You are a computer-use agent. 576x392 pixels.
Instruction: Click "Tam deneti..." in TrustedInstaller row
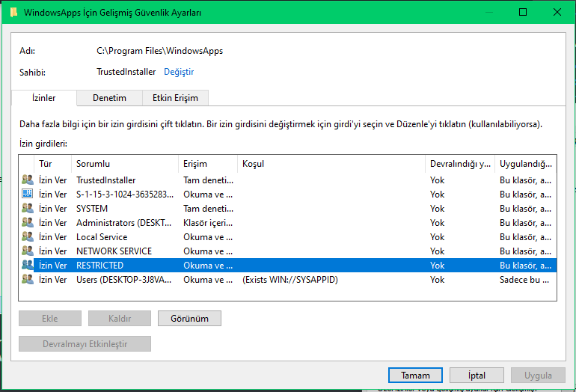click(x=208, y=180)
